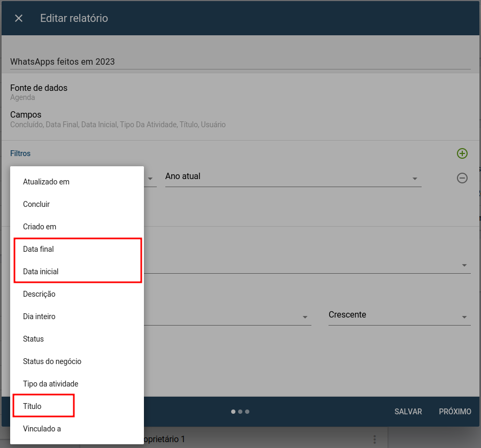Close the Editar relatório dialog with X
The height and width of the screenshot is (448, 481).
click(19, 18)
